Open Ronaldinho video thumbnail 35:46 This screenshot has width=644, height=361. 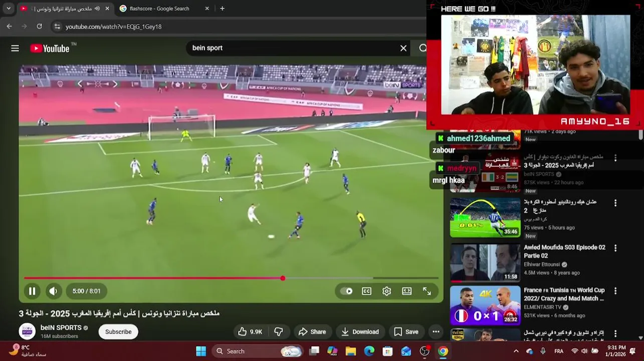485,217
